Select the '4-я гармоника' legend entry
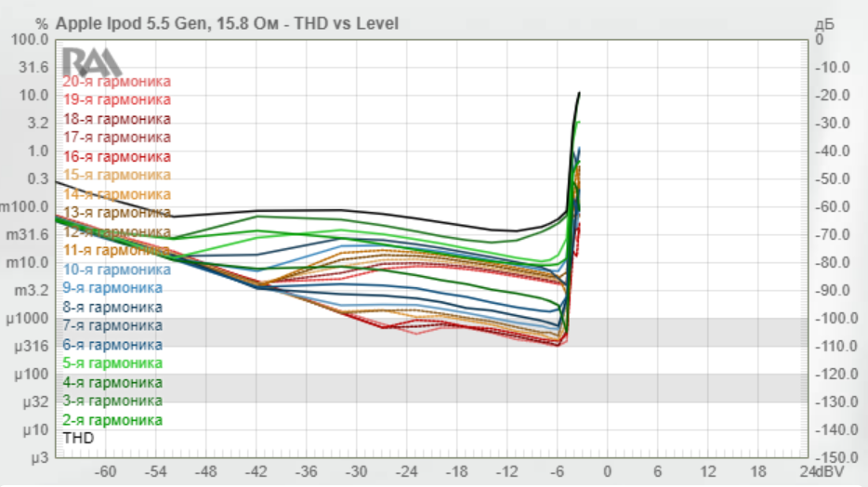Viewport: 868px width, 487px height. click(112, 382)
